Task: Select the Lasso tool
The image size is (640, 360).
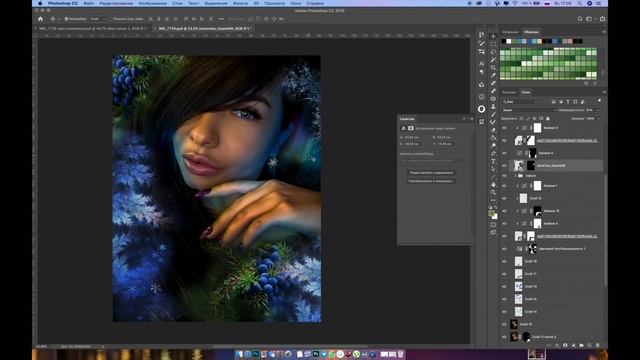Action: pyautogui.click(x=493, y=52)
